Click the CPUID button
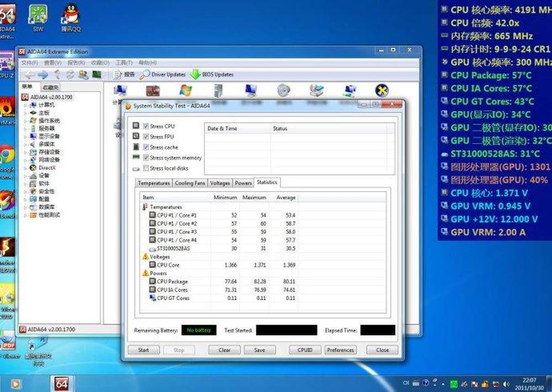 pos(305,350)
